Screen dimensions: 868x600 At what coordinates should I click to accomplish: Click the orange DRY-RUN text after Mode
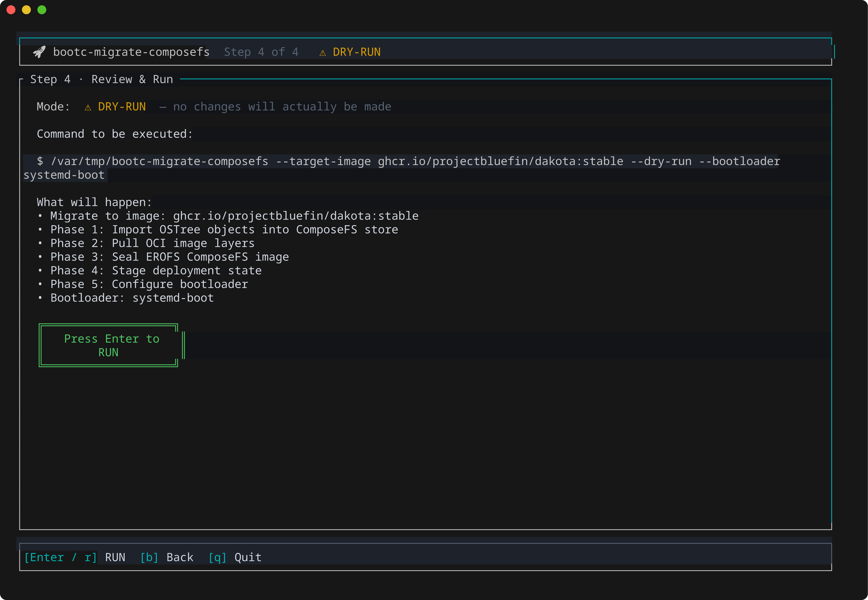tap(122, 107)
